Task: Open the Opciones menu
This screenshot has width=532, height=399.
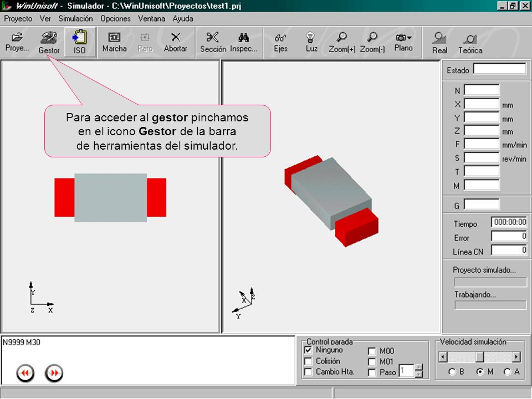Action: pos(115,19)
